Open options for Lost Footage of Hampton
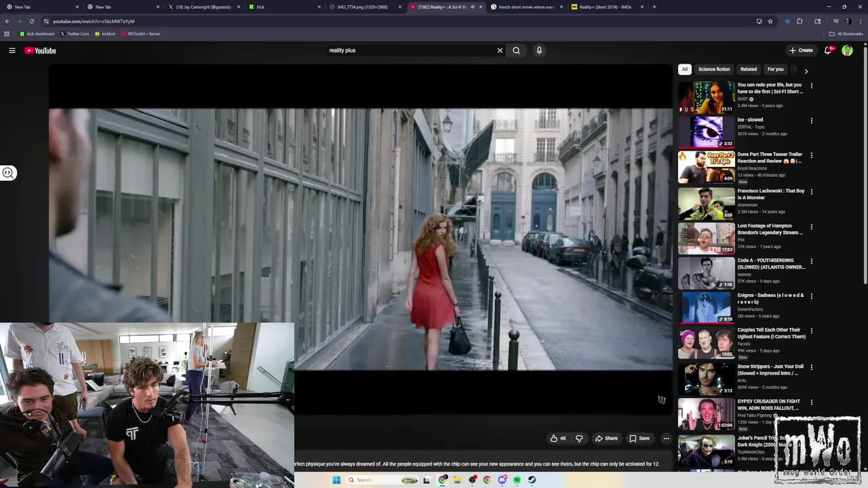 (811, 226)
